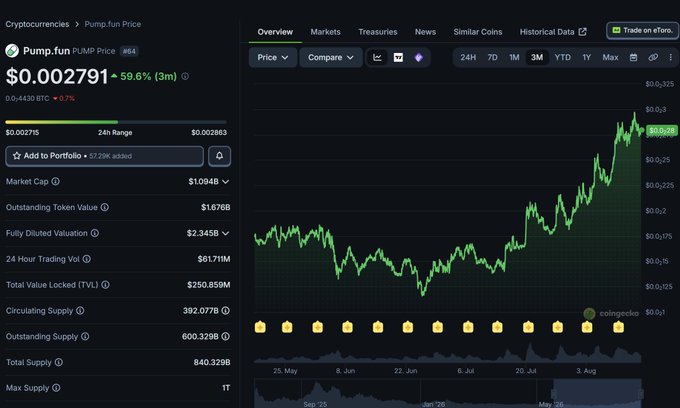Open info icon beside Max Supply
This screenshot has width=680, height=408.
[56, 388]
